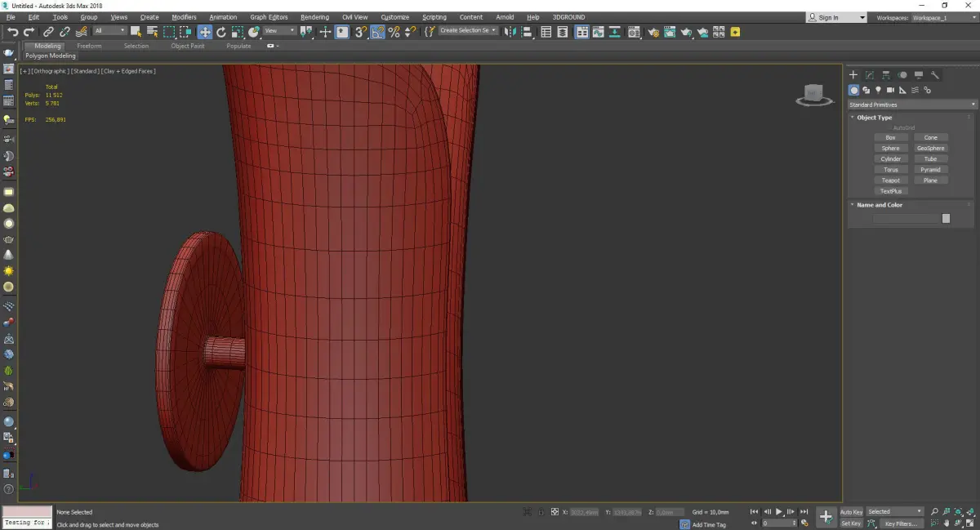
Task: Open the Modifiers menu
Action: click(x=184, y=17)
